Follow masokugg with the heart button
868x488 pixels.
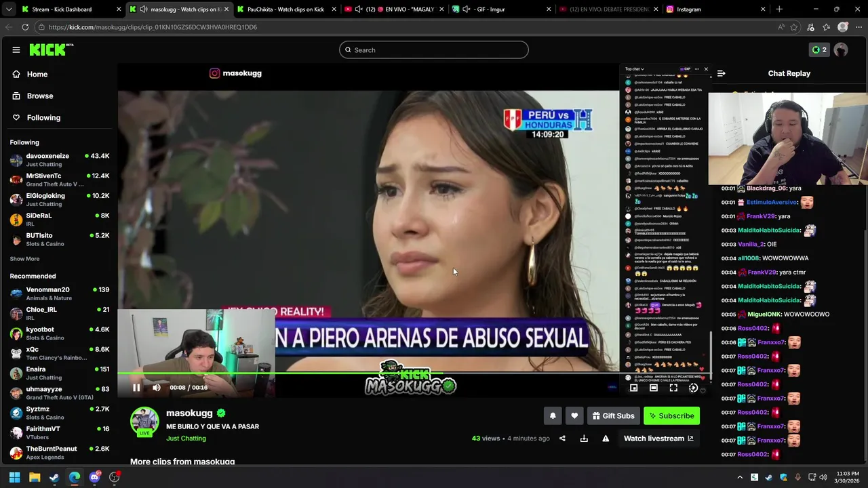[574, 415]
